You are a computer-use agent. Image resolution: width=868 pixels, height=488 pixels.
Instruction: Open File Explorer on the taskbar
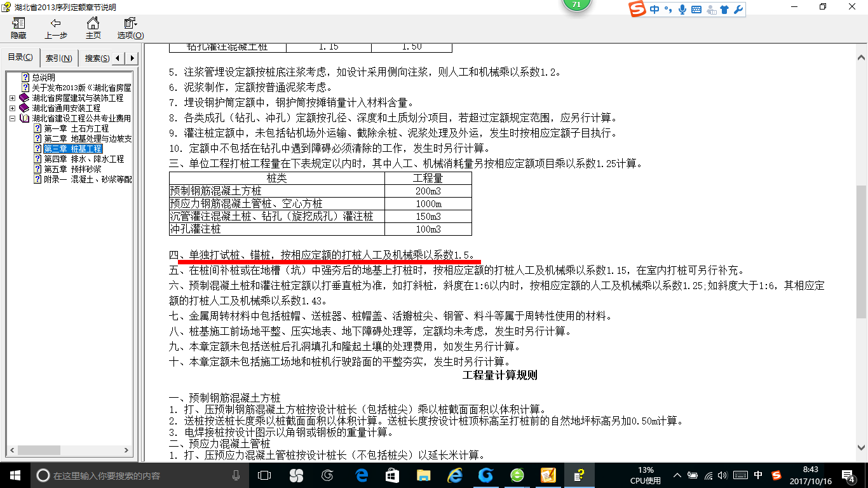pyautogui.click(x=423, y=475)
